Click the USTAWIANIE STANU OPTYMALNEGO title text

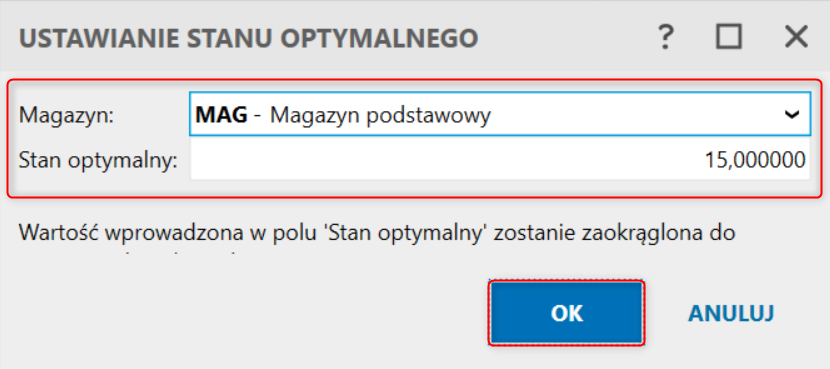pyautogui.click(x=249, y=38)
